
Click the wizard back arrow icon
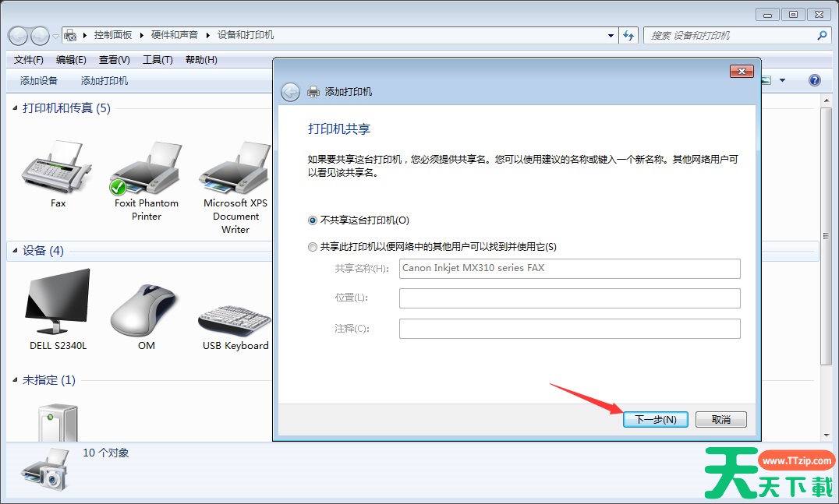tap(290, 92)
